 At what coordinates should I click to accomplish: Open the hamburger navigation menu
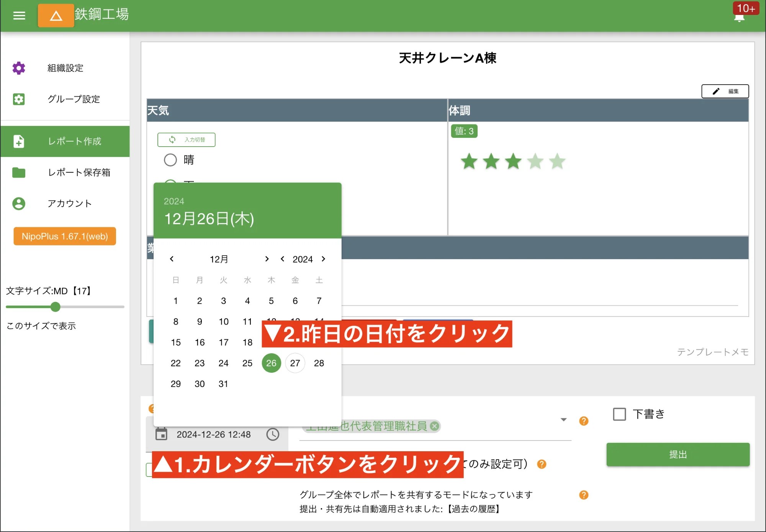pos(19,15)
